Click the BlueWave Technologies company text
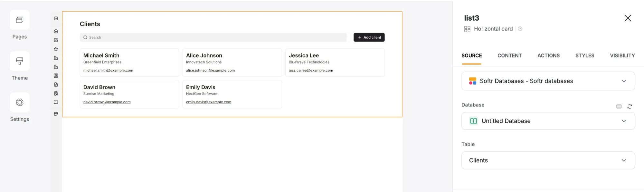The width and height of the screenshot is (644, 192). [309, 62]
